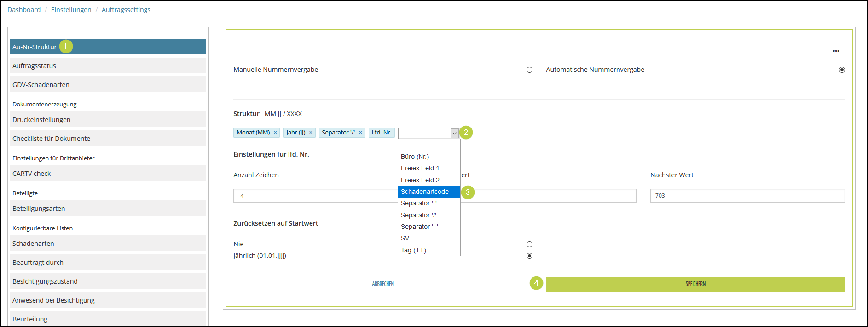The height and width of the screenshot is (327, 868).
Task: Click the Nächster Wert input field
Action: (x=747, y=196)
